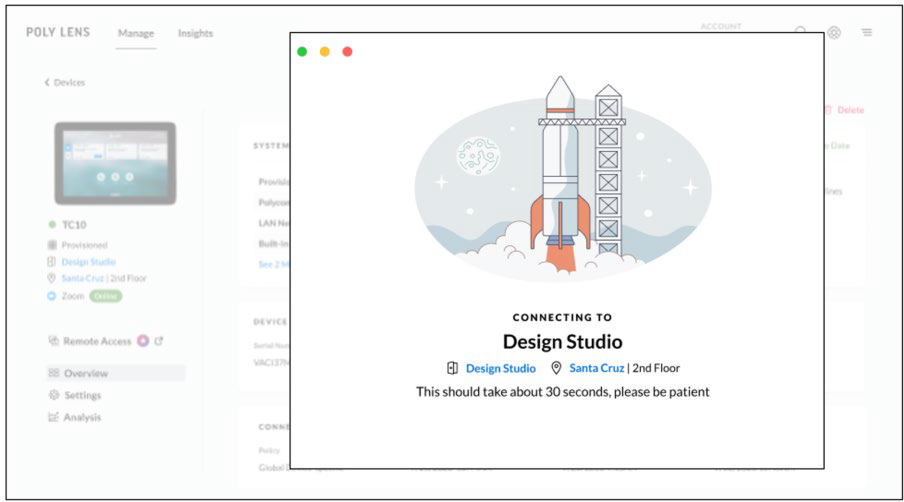Click the Remote Access screen icon in sidebar
Screen dimensions: 904x502
tap(53, 341)
